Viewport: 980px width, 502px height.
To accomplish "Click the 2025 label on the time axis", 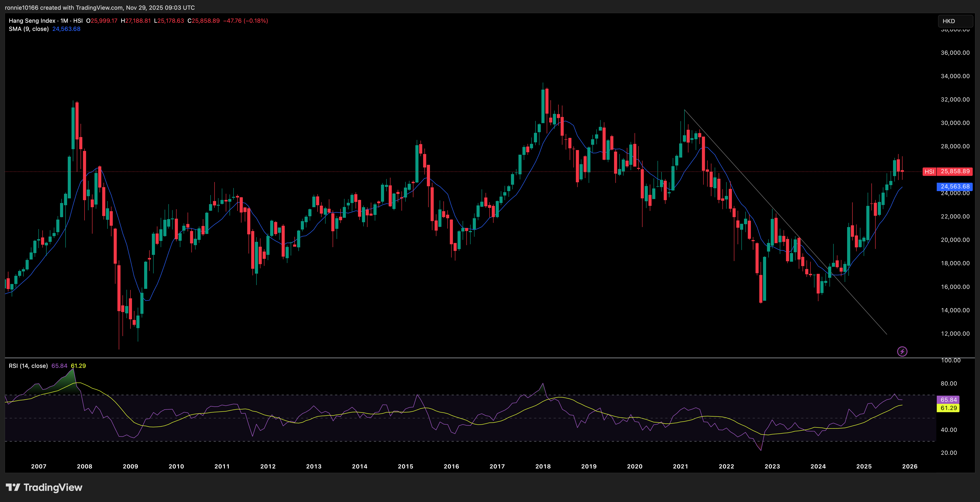I will pos(864,466).
